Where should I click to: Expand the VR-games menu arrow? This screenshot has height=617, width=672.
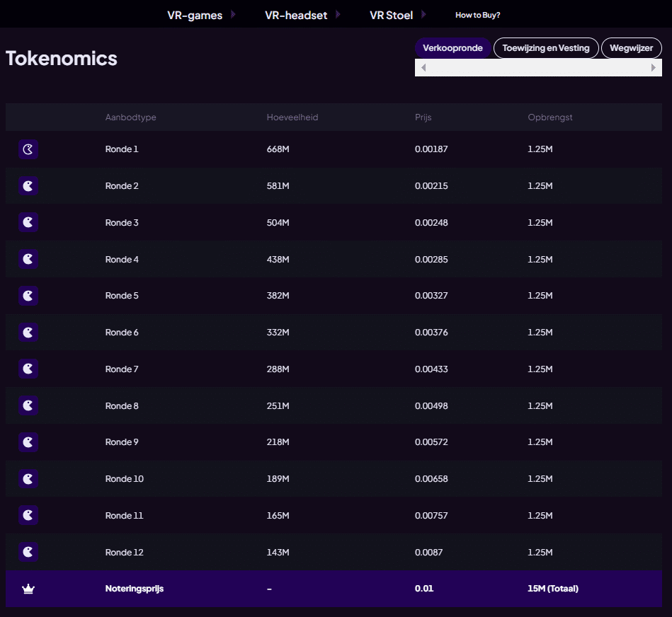coord(234,15)
